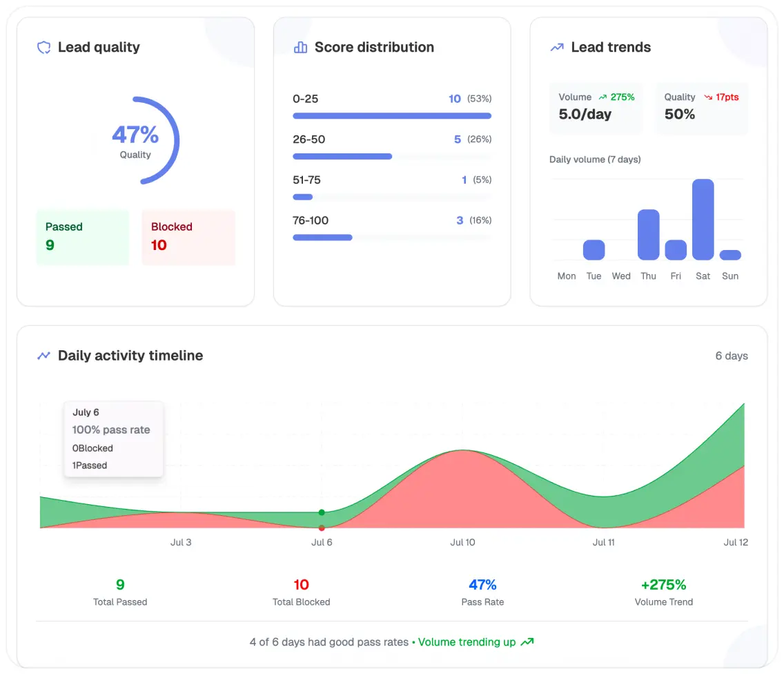This screenshot has width=784, height=674.
Task: Click the 76-100 score distribution bar
Action: (322, 238)
